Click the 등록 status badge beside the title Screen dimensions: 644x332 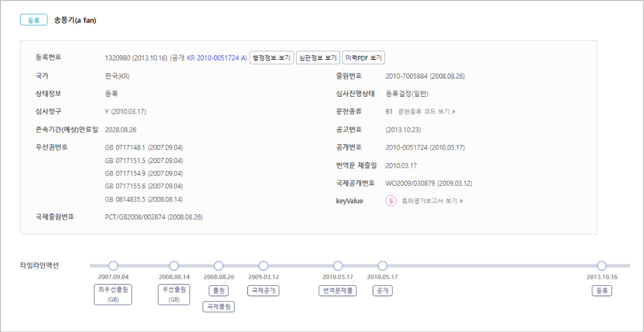click(x=34, y=19)
